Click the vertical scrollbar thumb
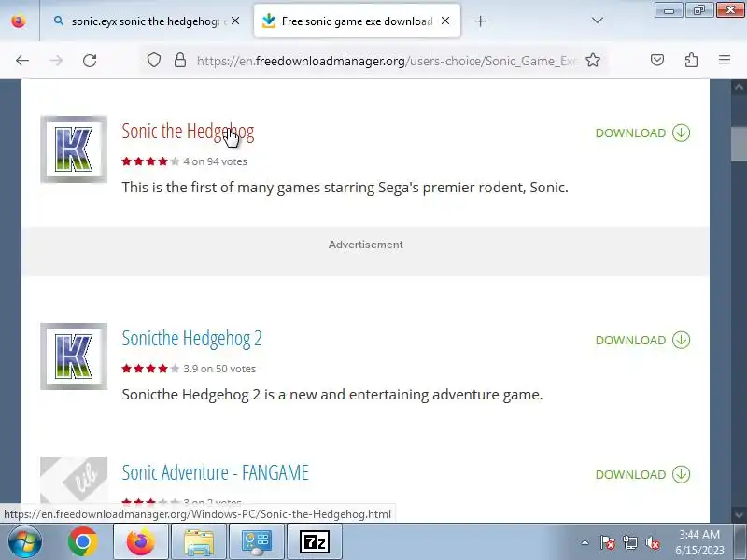 (x=739, y=144)
